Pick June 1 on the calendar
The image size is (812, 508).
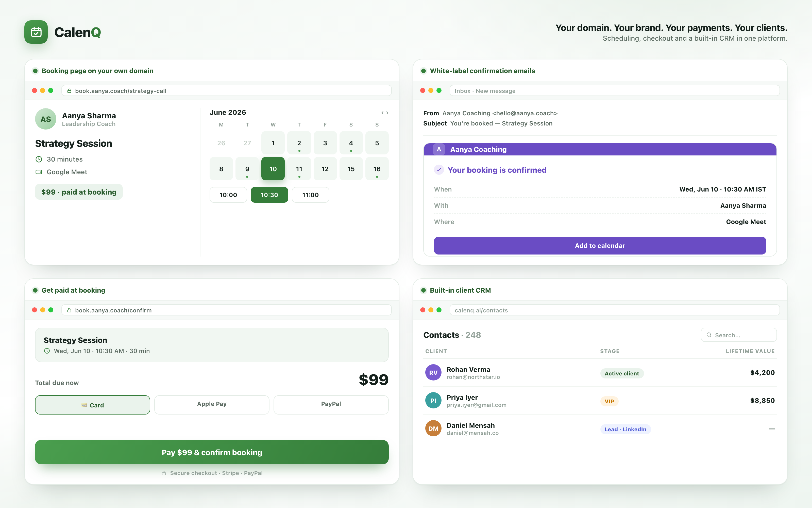[273, 143]
